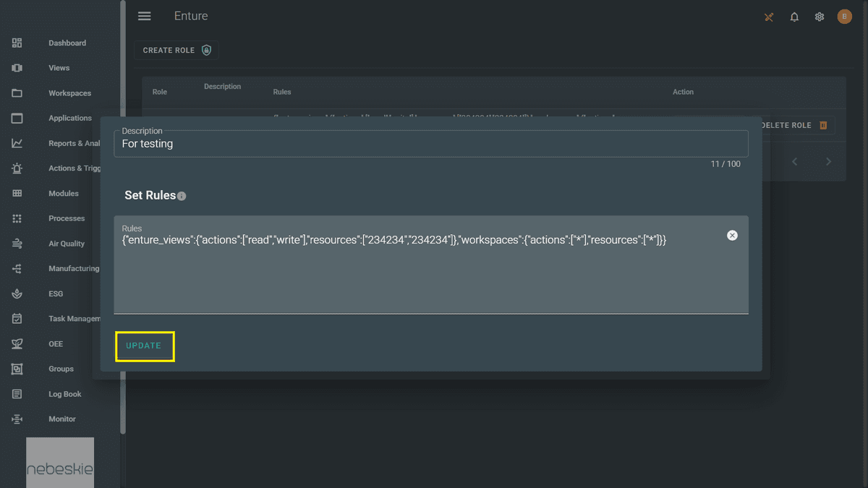This screenshot has height=488, width=868.
Task: Select the OEE sidebar icon
Action: [x=56, y=343]
